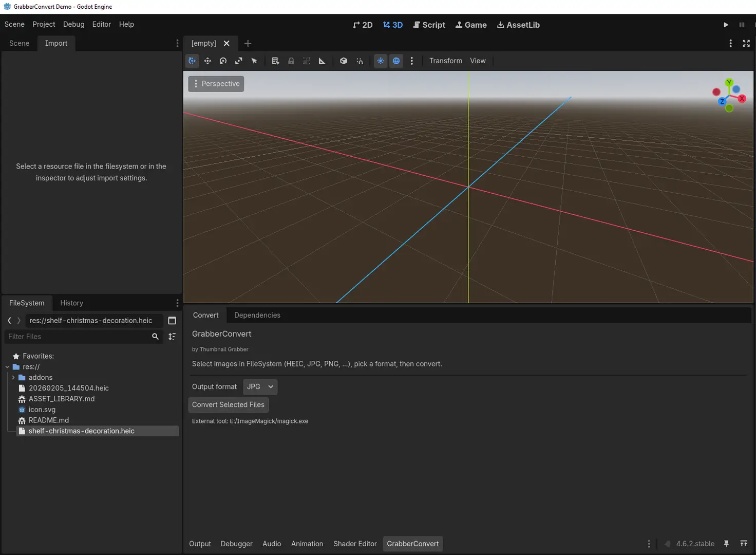The image size is (756, 555).
Task: Open the Output format JPG dropdown
Action: tap(260, 387)
